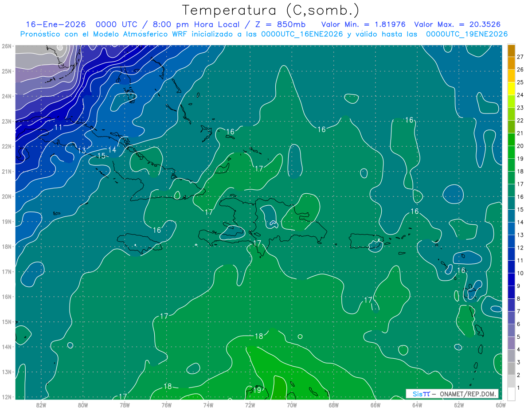Click the longitude label "72W"
The height and width of the screenshot is (411, 532).
pyautogui.click(x=250, y=405)
